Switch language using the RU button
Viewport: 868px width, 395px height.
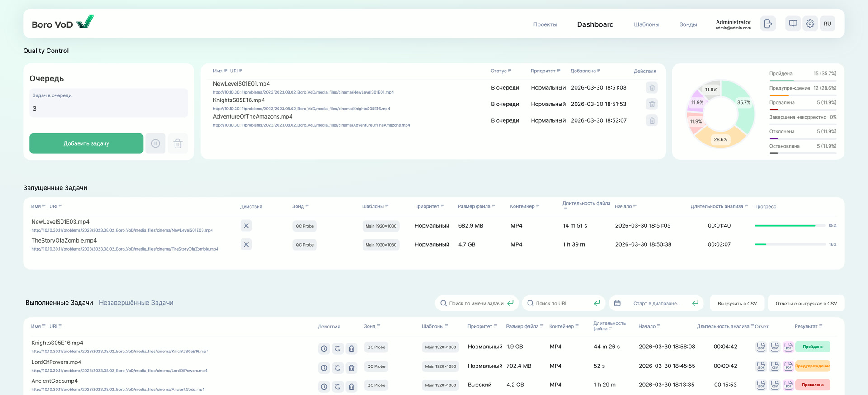(827, 24)
